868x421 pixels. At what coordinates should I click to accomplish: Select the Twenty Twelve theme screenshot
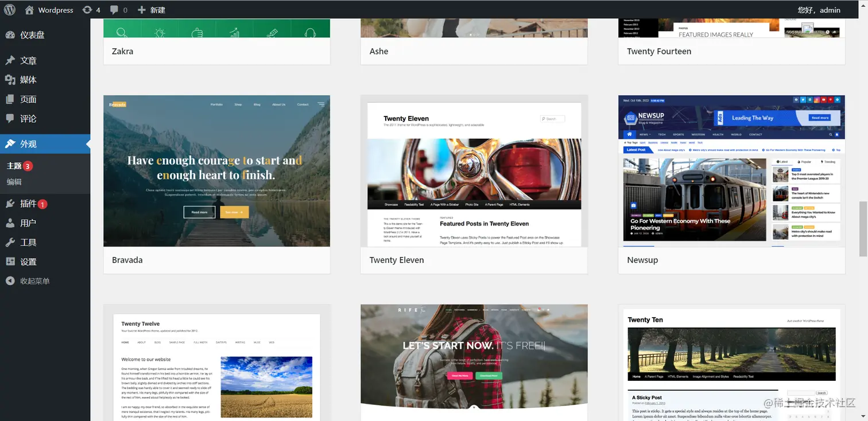pos(216,362)
